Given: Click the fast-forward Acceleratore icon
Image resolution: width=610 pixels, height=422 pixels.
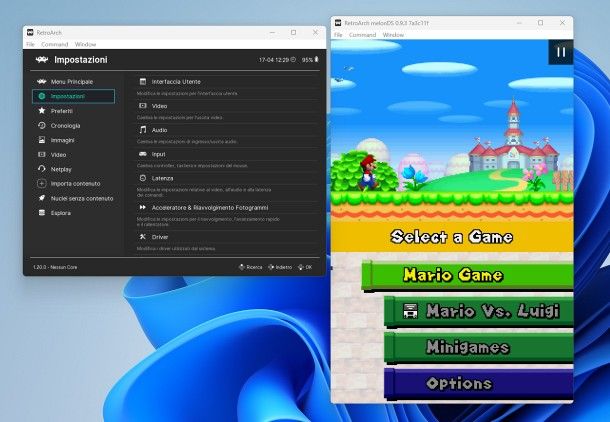Looking at the screenshot, I should (x=143, y=207).
